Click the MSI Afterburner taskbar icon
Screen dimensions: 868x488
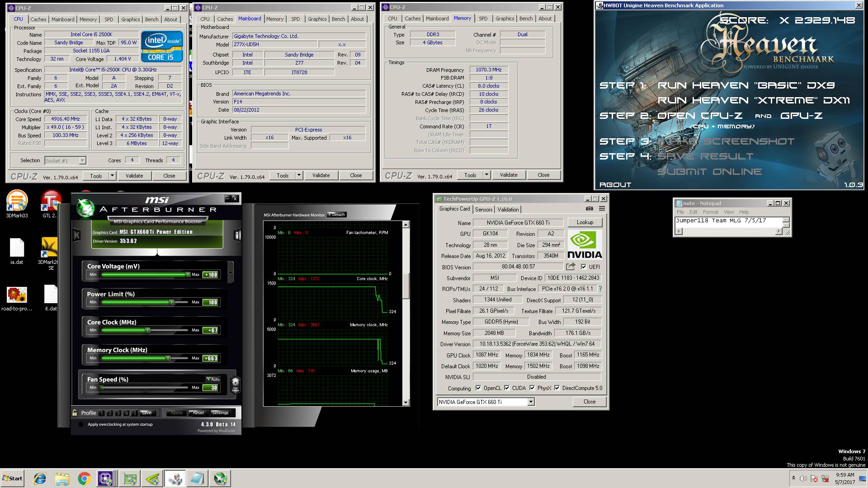click(x=220, y=479)
